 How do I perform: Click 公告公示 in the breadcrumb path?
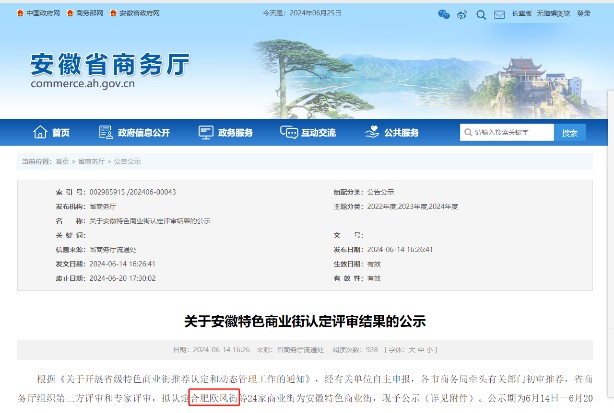[x=128, y=161]
